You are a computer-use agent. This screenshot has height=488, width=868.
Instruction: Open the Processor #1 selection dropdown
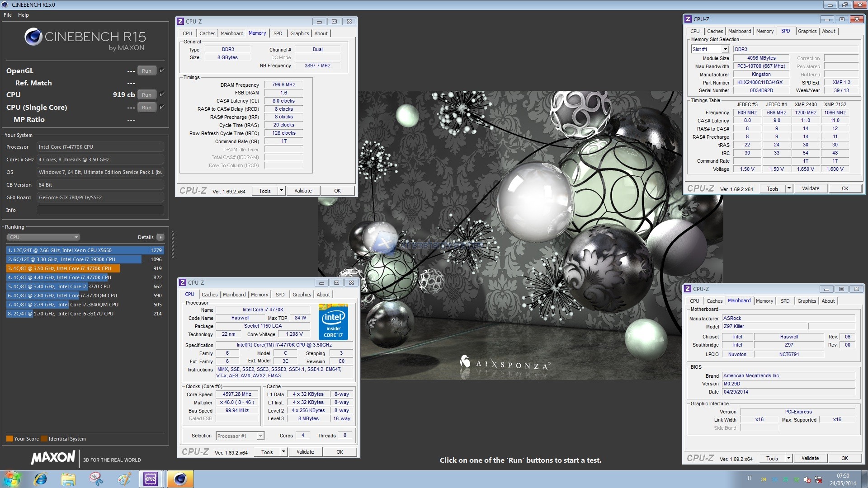click(260, 436)
